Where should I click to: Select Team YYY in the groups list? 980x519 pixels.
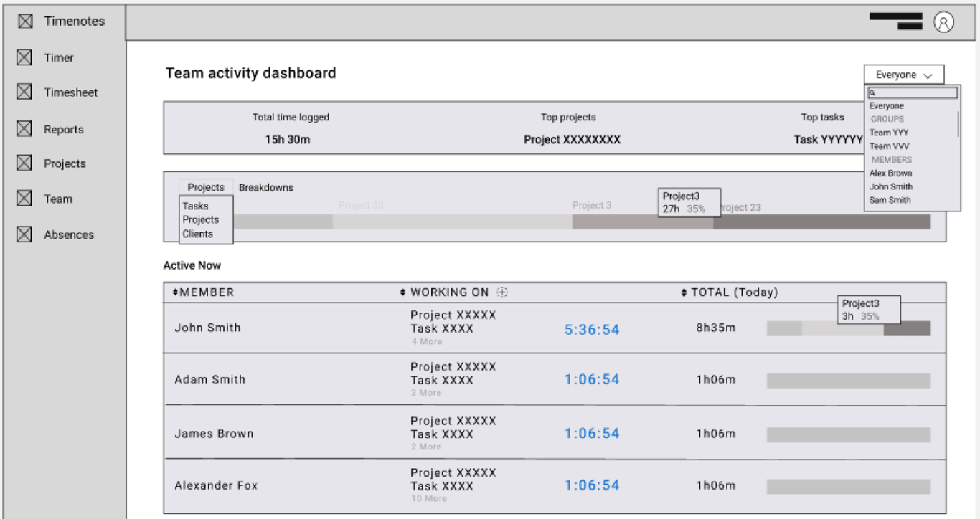click(889, 133)
